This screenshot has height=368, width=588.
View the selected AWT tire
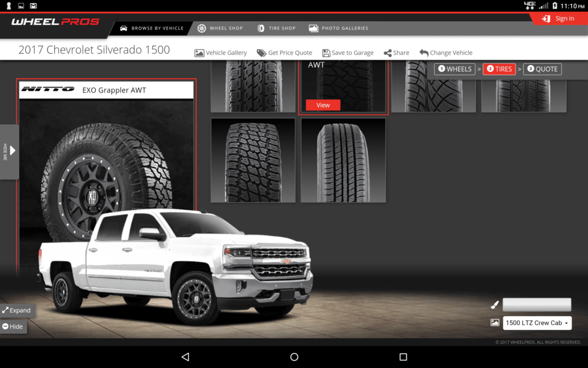point(322,105)
